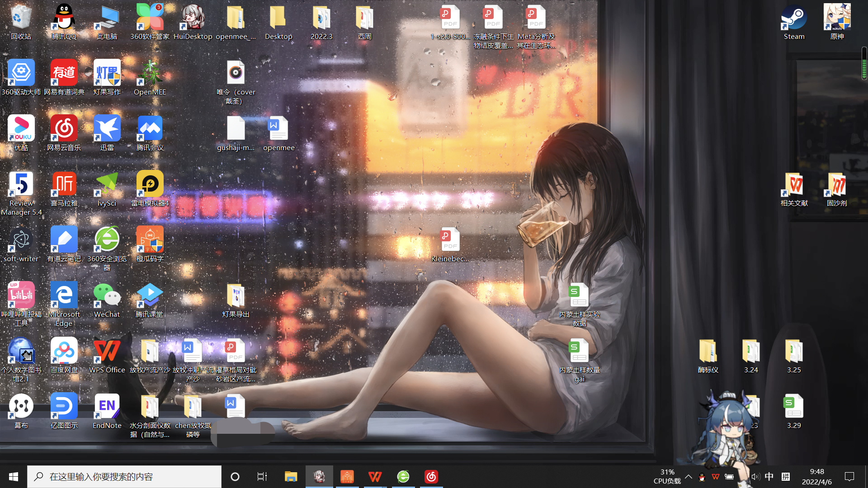Launch 优酷 (Youku) shortcut

[21, 133]
